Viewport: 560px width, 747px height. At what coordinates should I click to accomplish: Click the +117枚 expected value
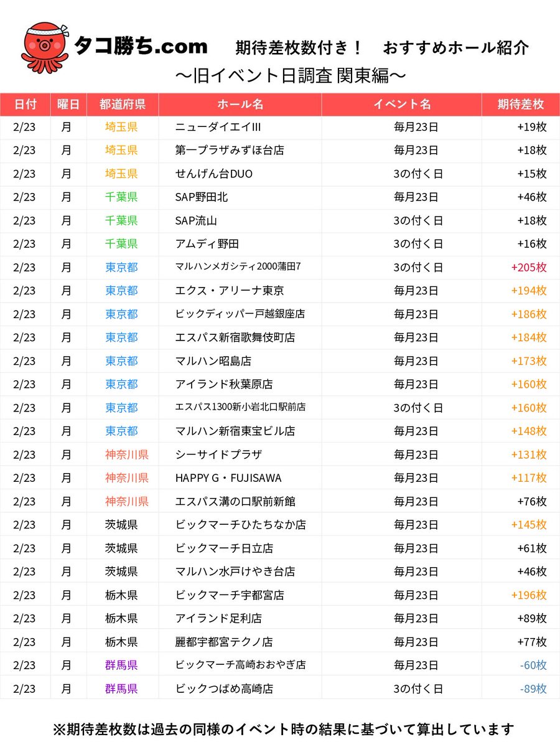529,478
